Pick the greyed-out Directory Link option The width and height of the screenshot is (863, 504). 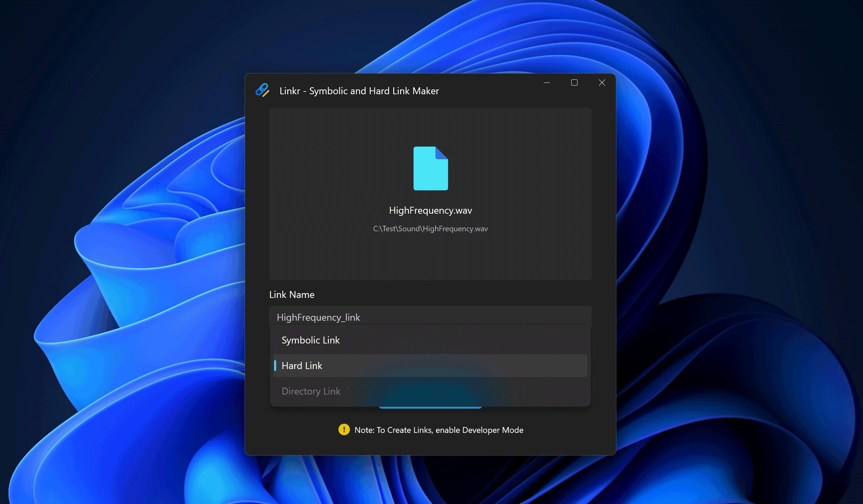point(311,391)
